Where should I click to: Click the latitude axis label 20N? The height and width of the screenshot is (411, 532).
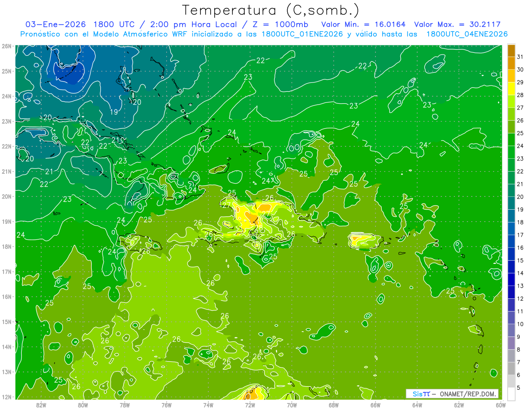[x=6, y=196]
